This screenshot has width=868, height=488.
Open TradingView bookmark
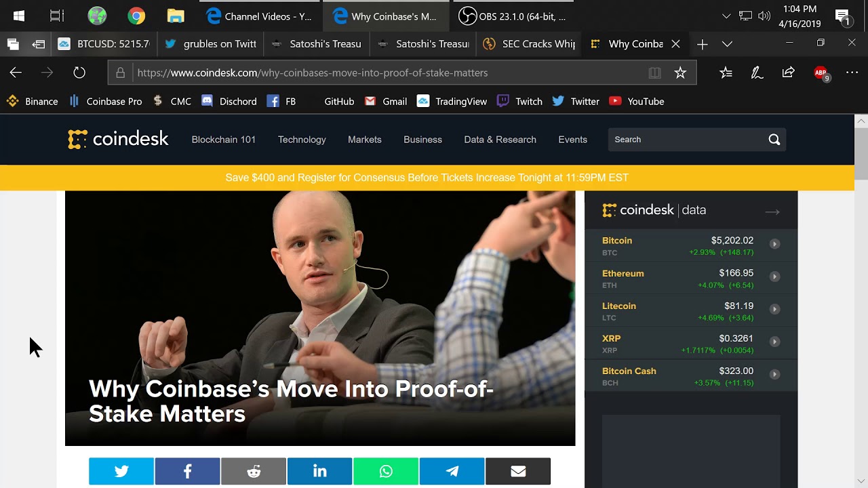(452, 102)
